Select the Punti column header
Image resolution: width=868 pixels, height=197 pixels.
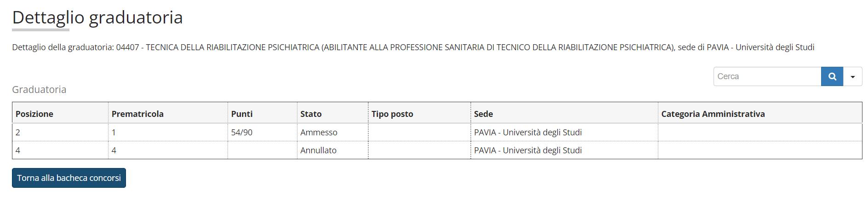coord(242,114)
